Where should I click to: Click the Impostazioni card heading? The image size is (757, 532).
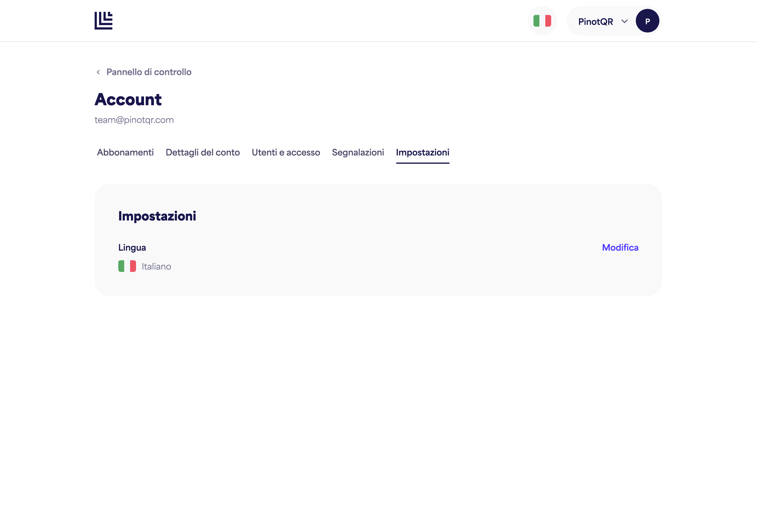(157, 216)
